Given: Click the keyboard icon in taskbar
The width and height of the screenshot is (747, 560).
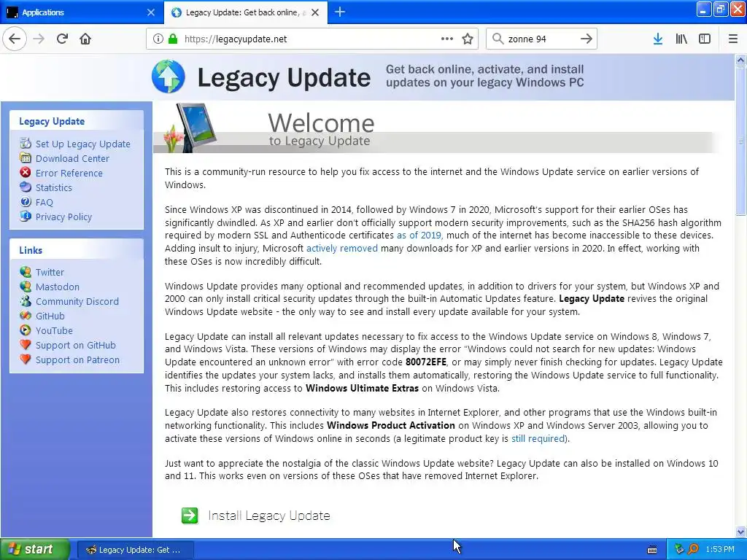Looking at the screenshot, I should [652, 550].
